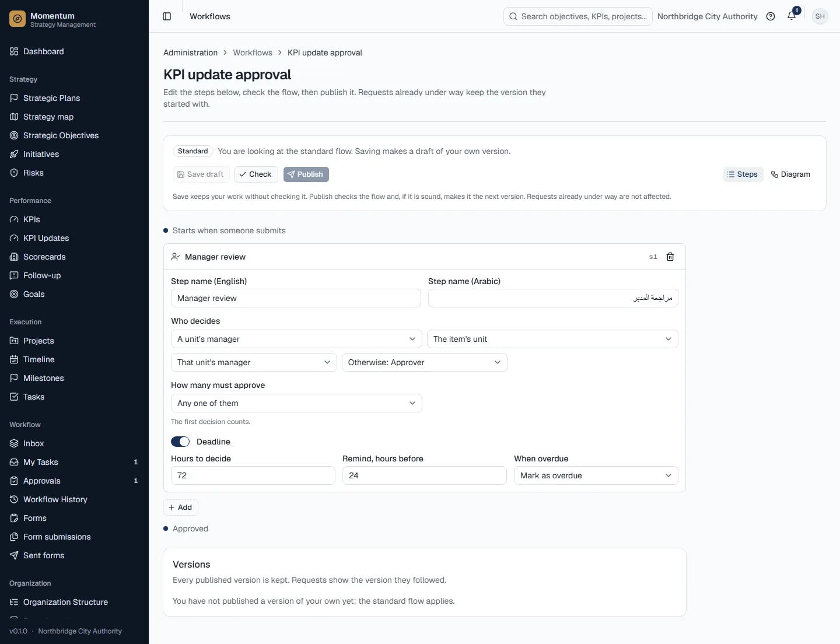View Sent forms
The image size is (840, 644).
click(74, 555)
